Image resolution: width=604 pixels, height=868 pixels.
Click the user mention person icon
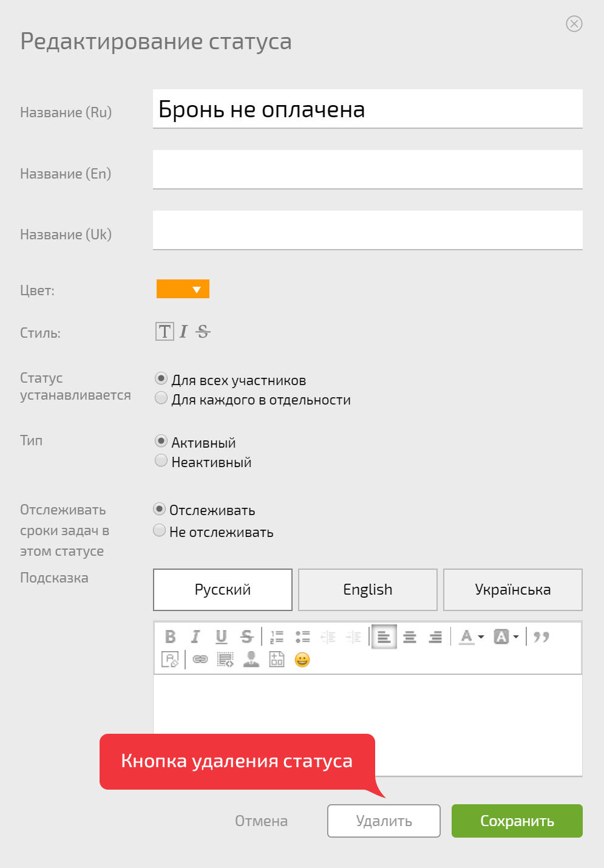pyautogui.click(x=251, y=659)
